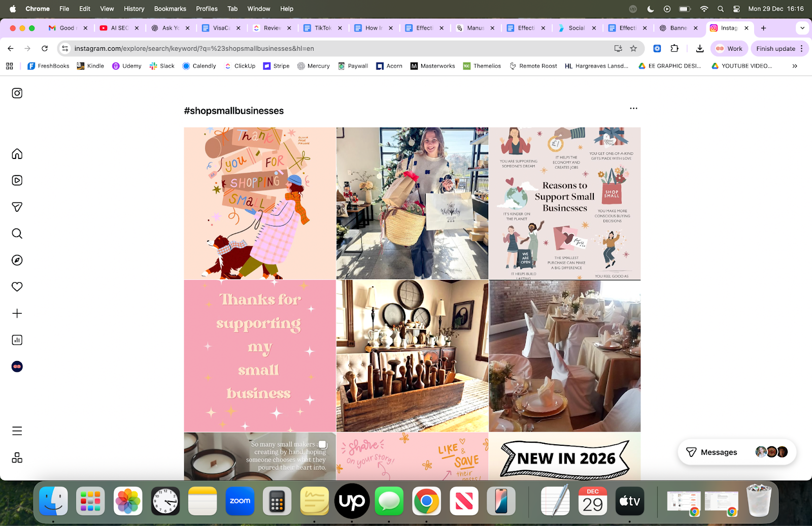The width and height of the screenshot is (812, 526).
Task: Open FreshBooks bookmark
Action: pyautogui.click(x=48, y=66)
